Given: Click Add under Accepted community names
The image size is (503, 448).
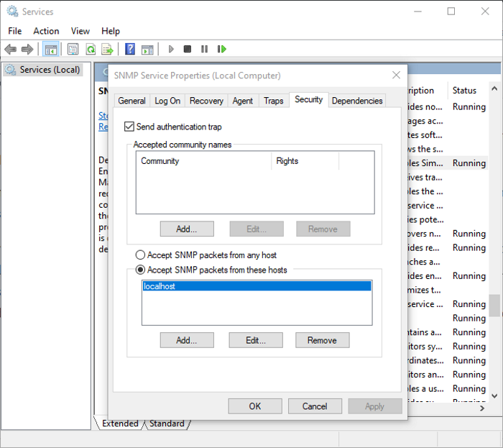Looking at the screenshot, I should [187, 229].
